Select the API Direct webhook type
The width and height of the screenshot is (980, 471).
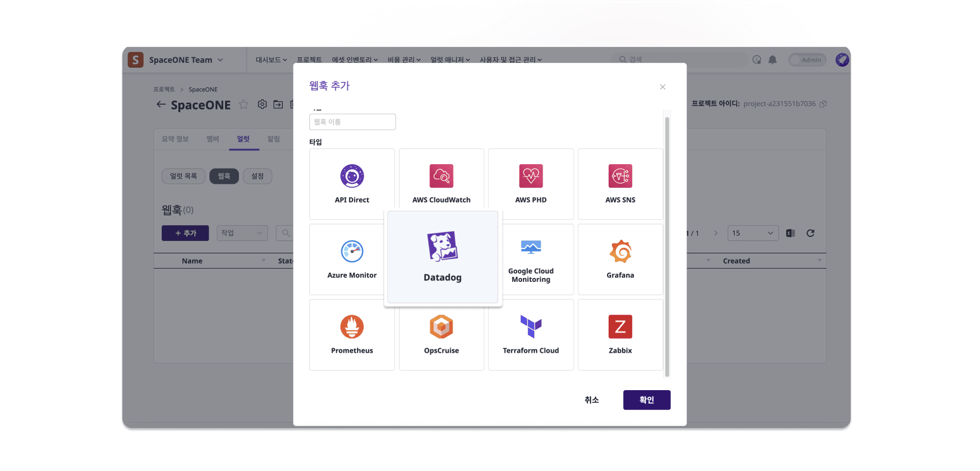point(352,184)
